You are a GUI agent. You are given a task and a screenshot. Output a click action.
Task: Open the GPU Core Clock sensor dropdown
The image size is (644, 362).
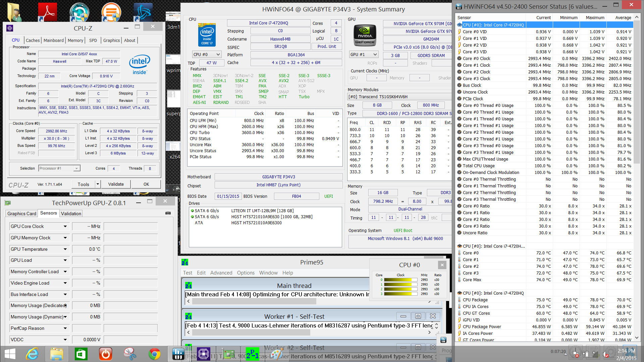click(65, 227)
